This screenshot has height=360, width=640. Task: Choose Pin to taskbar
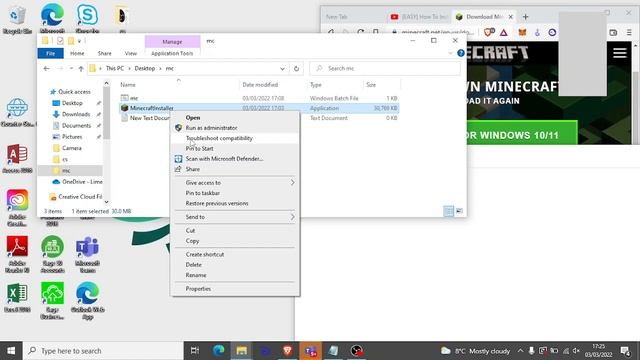235,193
